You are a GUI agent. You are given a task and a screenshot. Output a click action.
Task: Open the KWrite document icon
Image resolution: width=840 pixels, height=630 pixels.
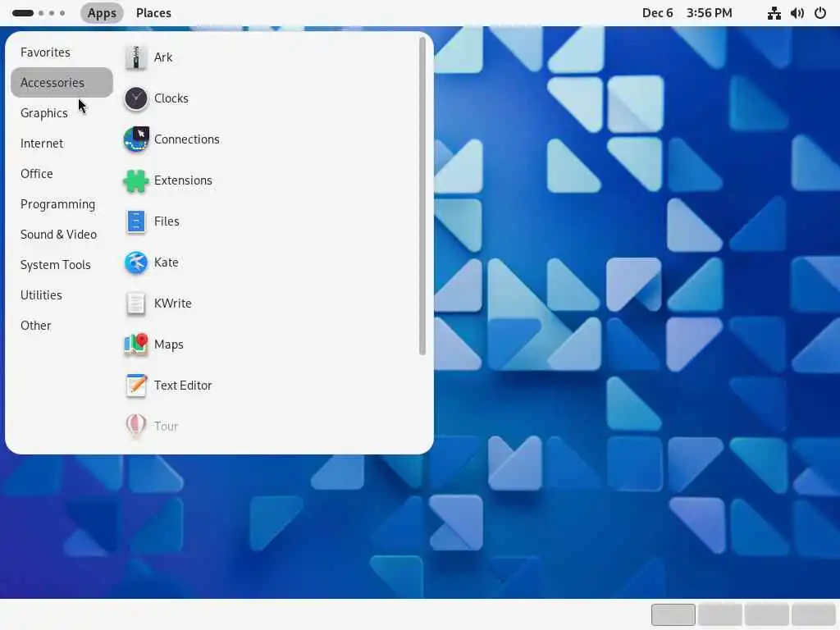click(136, 304)
